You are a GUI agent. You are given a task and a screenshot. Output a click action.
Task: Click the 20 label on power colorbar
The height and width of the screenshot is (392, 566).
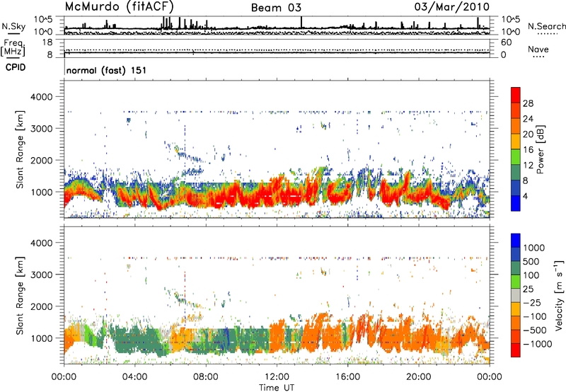point(528,134)
